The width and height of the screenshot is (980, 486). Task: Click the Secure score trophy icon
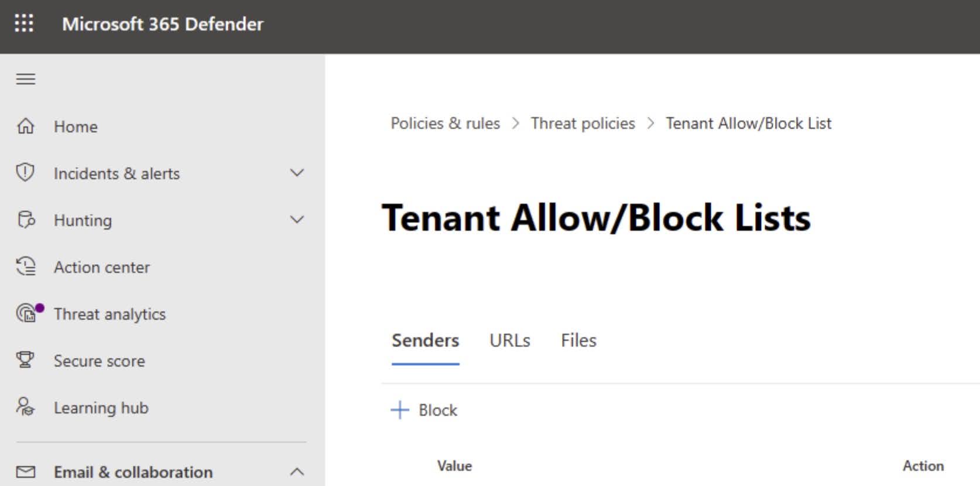[x=25, y=360]
